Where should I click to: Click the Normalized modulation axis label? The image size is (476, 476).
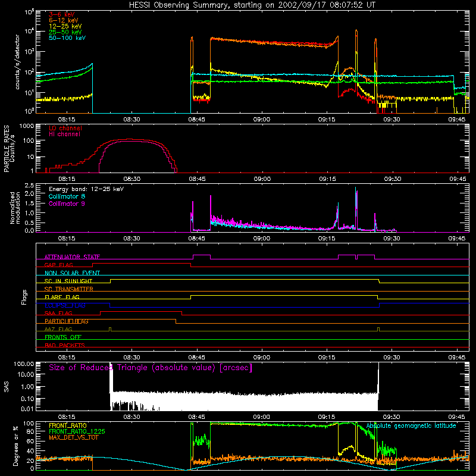(x=15, y=208)
